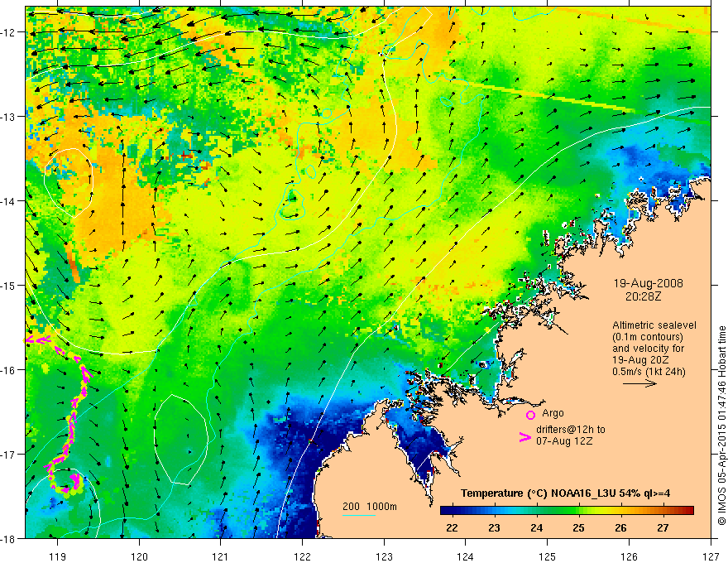Click the '(0.1m contours)' caption line

pyautogui.click(x=648, y=337)
